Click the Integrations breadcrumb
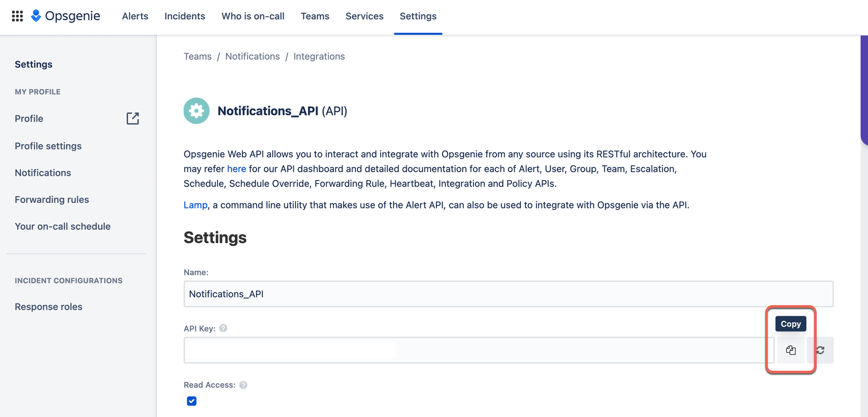This screenshot has height=417, width=868. pos(319,56)
